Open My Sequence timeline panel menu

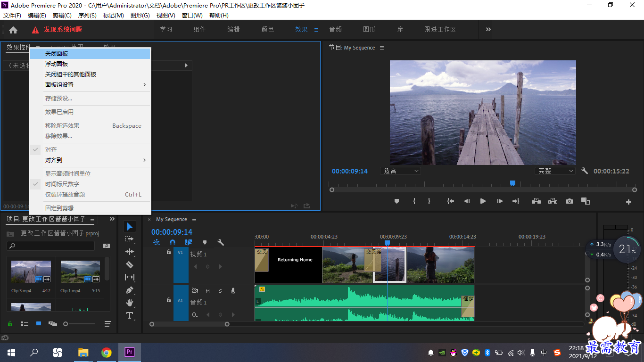(x=194, y=219)
